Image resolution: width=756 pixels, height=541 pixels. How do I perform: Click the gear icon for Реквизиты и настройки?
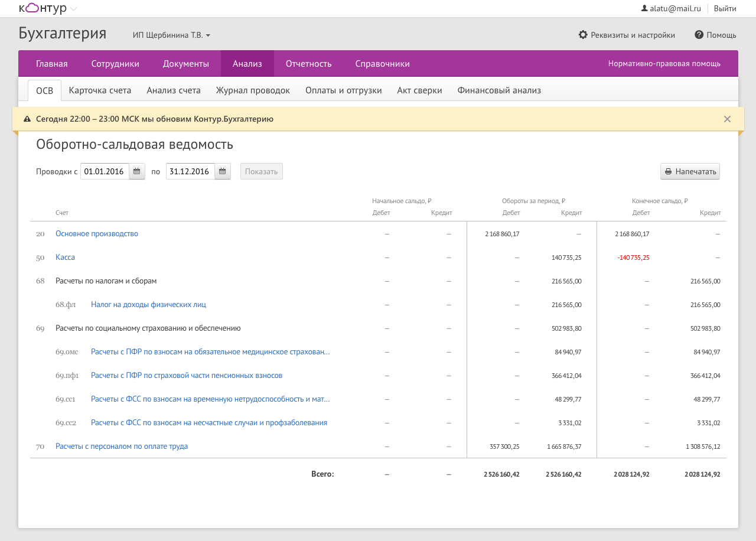point(583,35)
